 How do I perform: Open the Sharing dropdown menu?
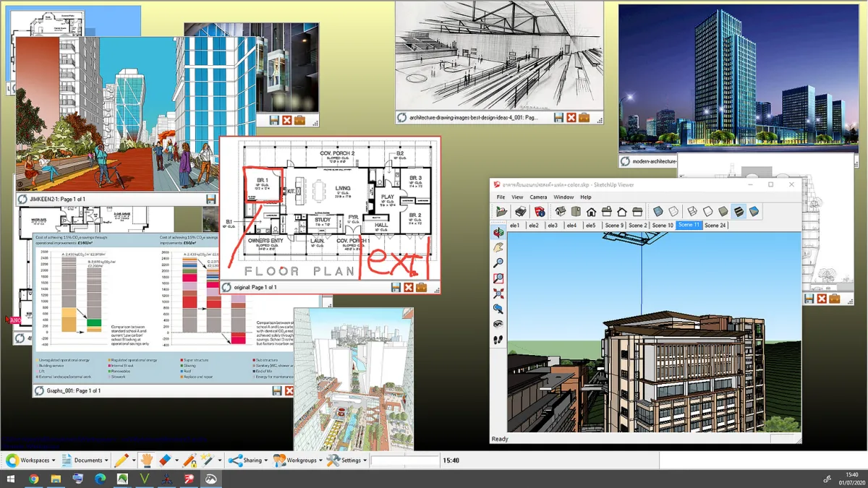pyautogui.click(x=247, y=460)
